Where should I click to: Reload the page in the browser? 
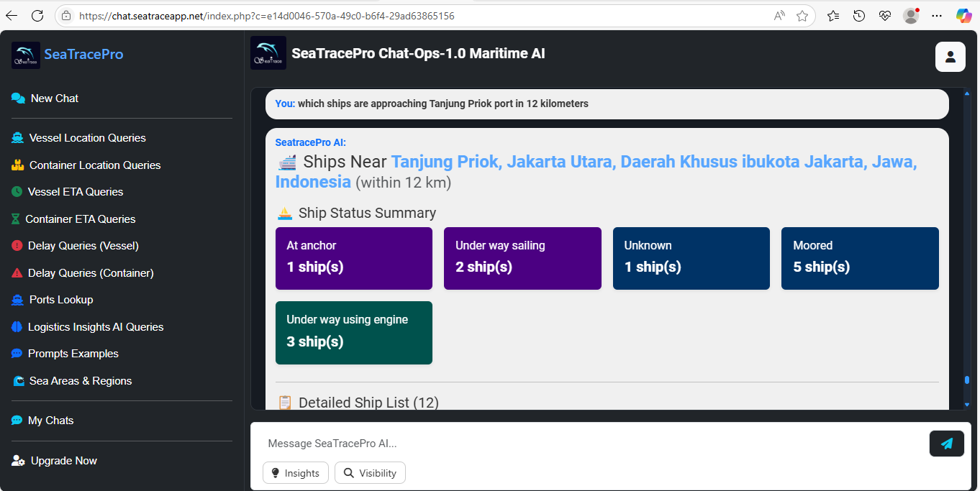(x=37, y=16)
